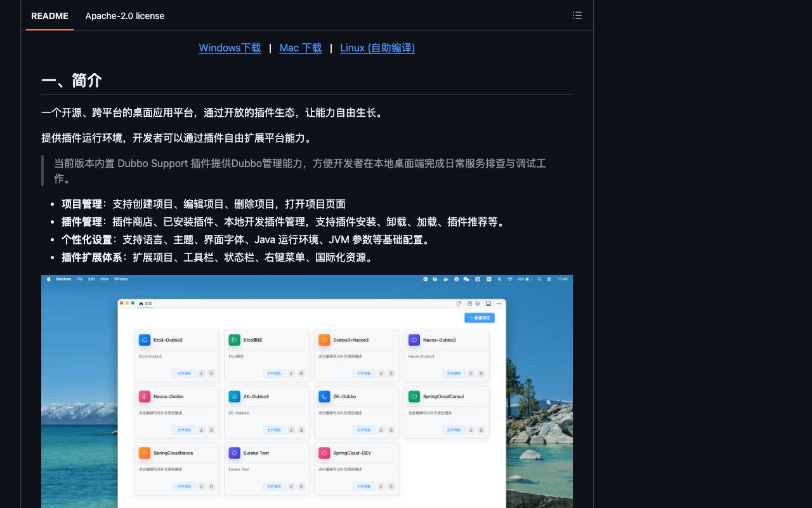812x508 pixels.
Task: Click the purple Nacos-Dubbo3 project icon
Action: [x=414, y=340]
